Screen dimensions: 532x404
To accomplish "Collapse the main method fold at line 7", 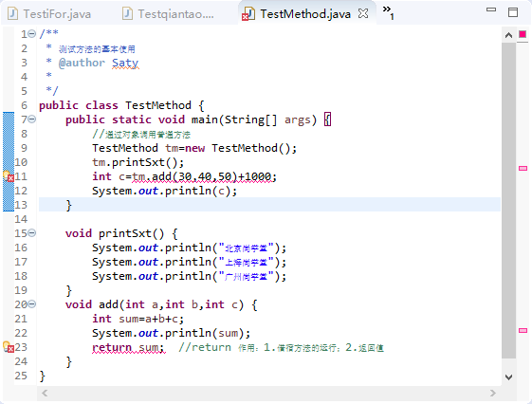I will (x=32, y=119).
